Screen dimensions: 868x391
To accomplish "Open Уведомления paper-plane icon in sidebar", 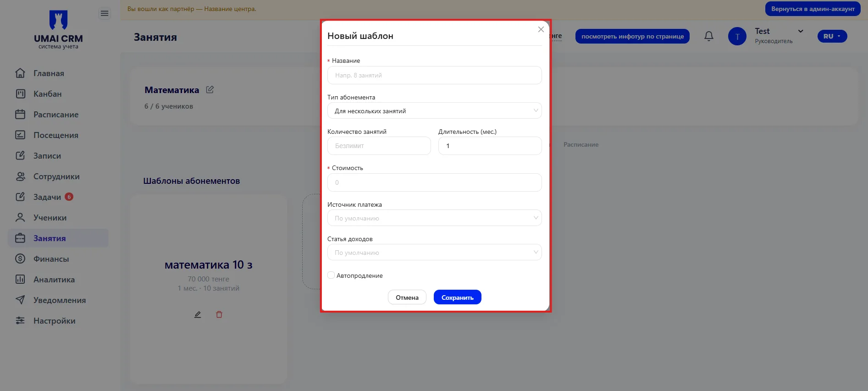I will (20, 300).
